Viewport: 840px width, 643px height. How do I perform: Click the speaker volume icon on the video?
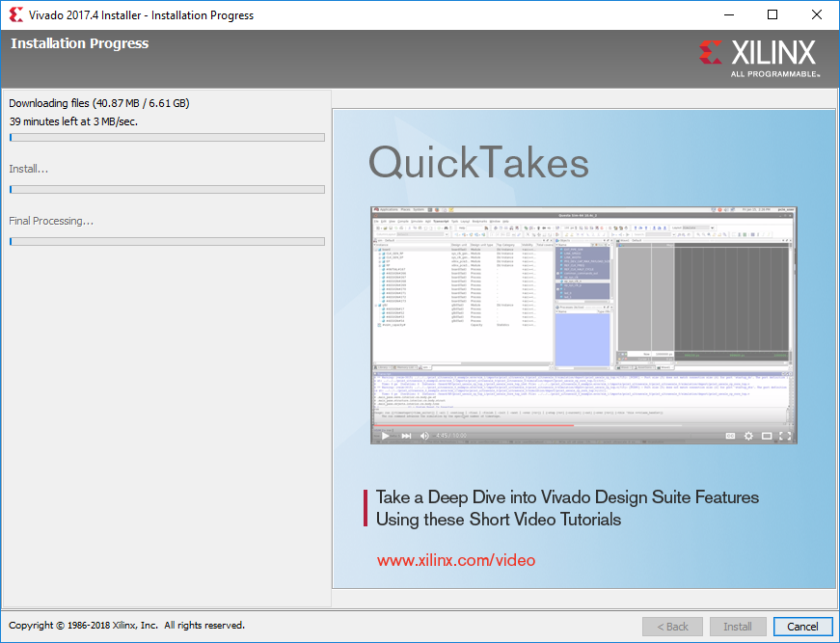(x=424, y=436)
